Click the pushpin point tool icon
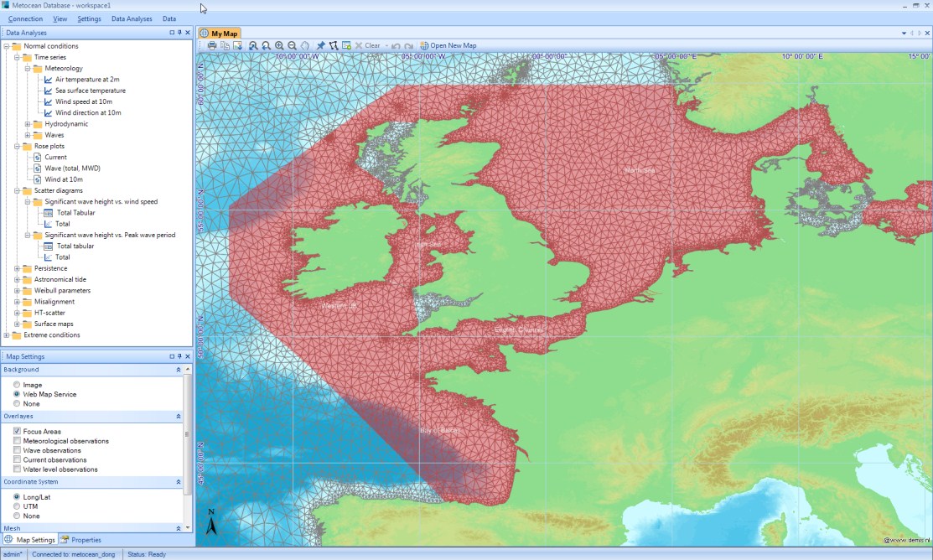 pyautogui.click(x=321, y=45)
